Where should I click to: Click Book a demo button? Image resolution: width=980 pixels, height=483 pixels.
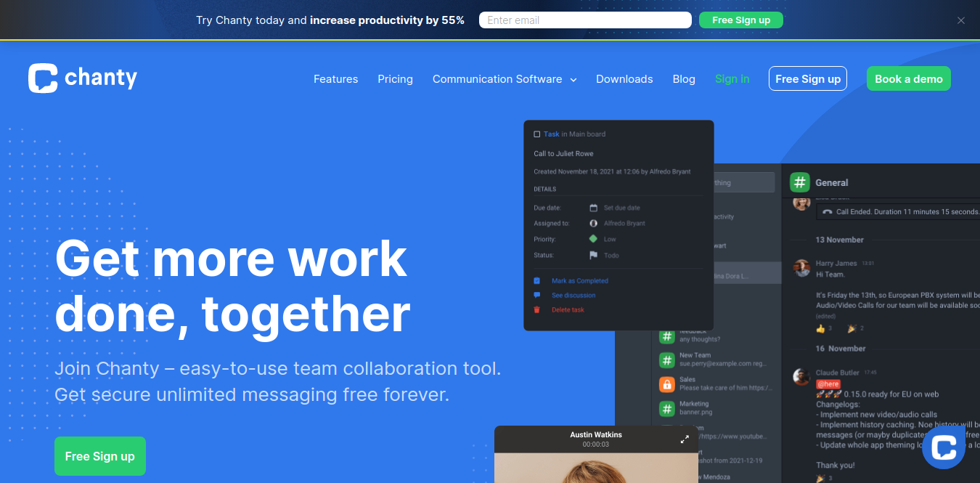click(908, 78)
